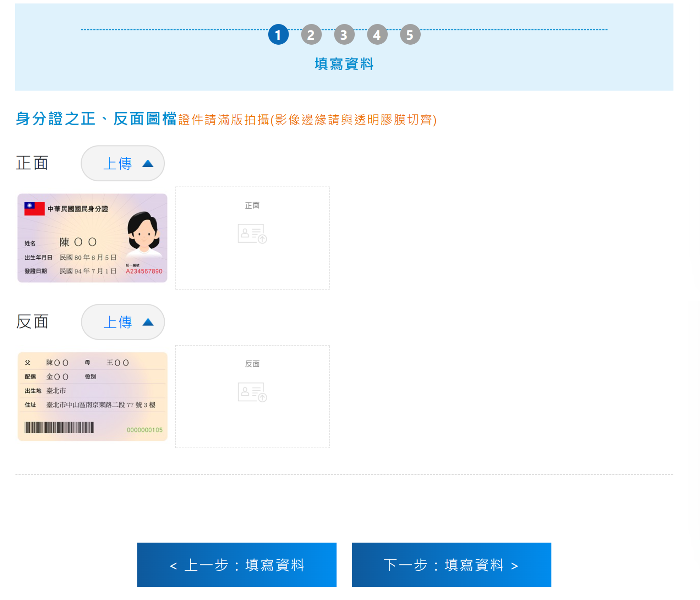Click the sample front ID card image
700x600 pixels.
click(x=92, y=238)
